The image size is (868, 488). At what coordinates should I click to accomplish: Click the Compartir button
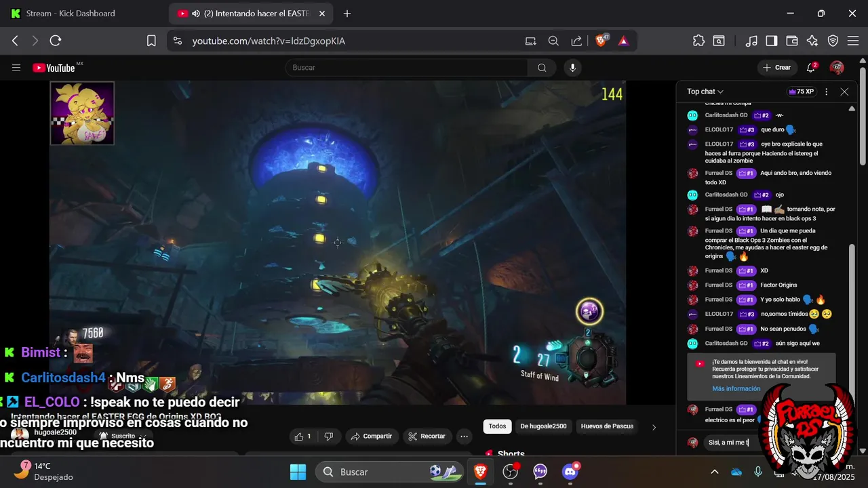click(x=370, y=436)
